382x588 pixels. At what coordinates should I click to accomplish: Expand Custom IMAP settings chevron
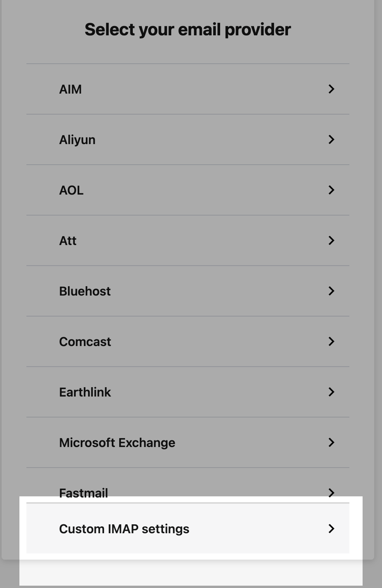tap(331, 529)
